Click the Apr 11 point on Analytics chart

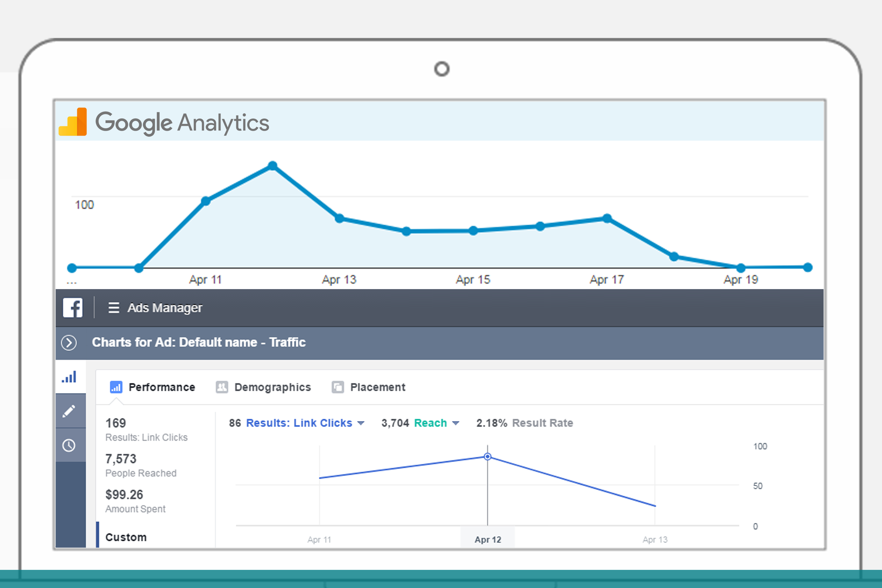pos(206,201)
